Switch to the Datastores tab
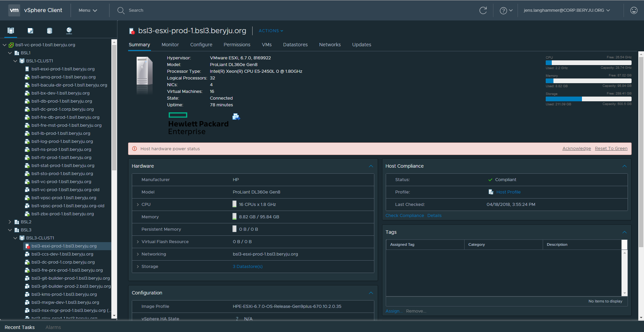 point(295,45)
